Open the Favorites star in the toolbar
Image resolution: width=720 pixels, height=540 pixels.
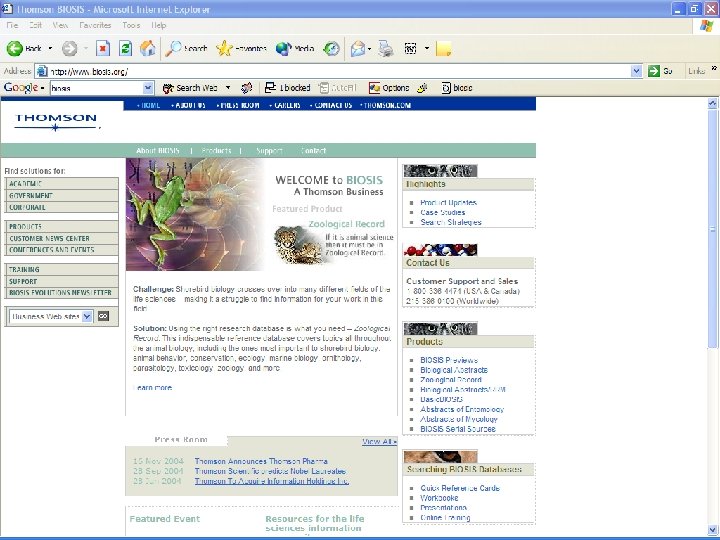(x=241, y=48)
